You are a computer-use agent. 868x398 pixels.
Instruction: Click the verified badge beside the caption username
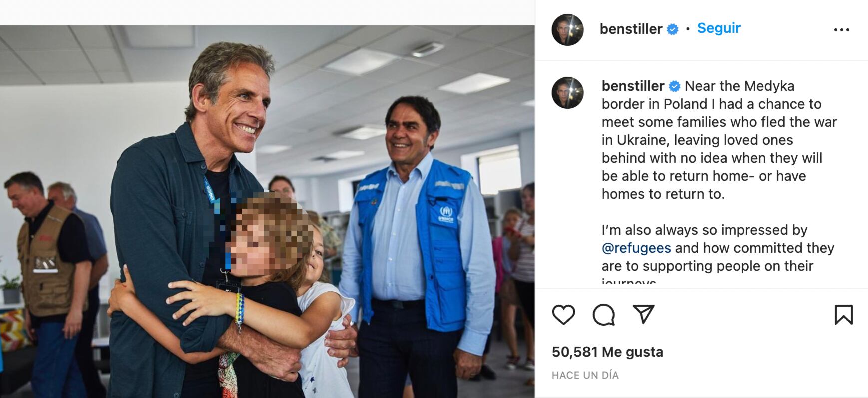coord(674,86)
